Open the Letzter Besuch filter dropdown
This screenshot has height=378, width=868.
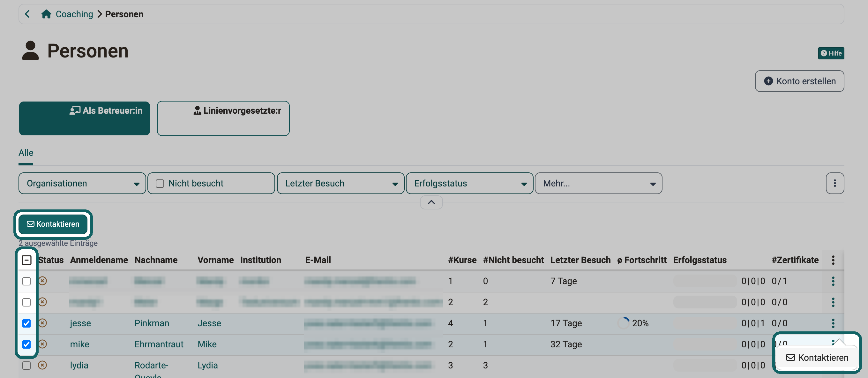(340, 184)
